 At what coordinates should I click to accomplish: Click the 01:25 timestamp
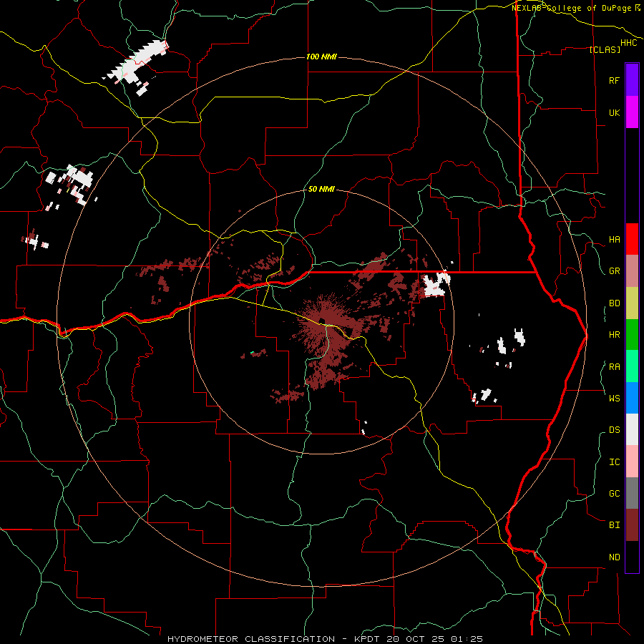coord(467,639)
